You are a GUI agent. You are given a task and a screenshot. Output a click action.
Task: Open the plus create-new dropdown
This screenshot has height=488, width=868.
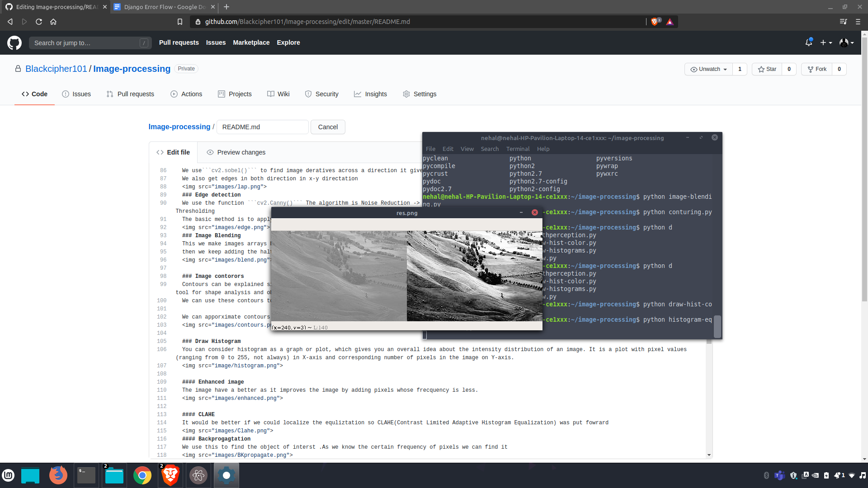(826, 42)
